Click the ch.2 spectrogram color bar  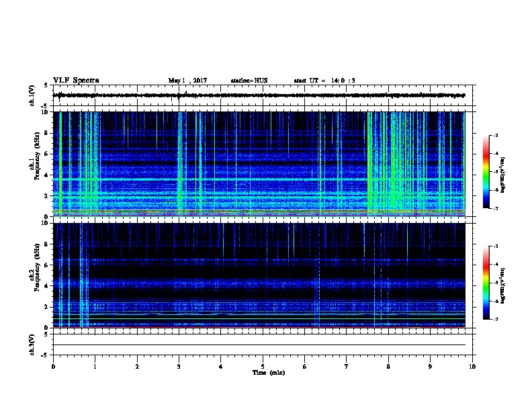[486, 283]
